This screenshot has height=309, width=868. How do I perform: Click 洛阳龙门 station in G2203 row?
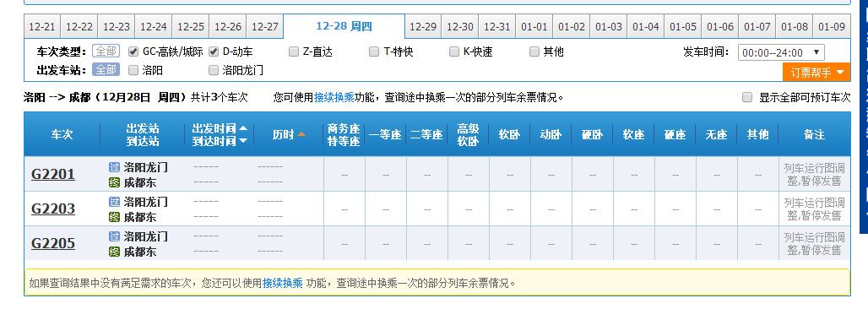(x=145, y=202)
